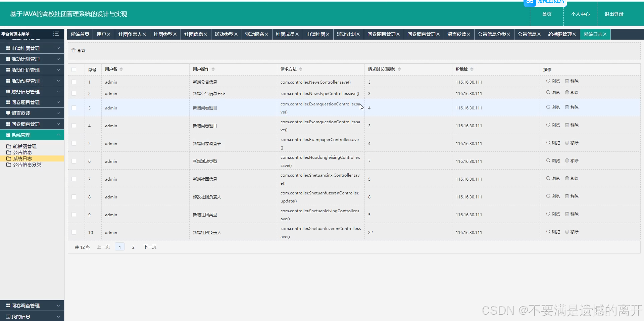
Task: Check the checkbox for row 8
Action: pyautogui.click(x=74, y=197)
